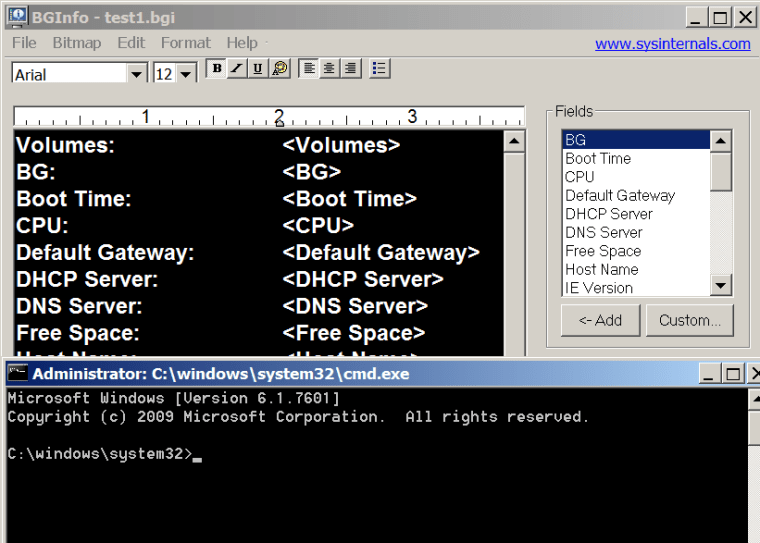760x543 pixels.
Task: Toggle underline formatting in BGInfo toolbar
Action: (x=258, y=68)
